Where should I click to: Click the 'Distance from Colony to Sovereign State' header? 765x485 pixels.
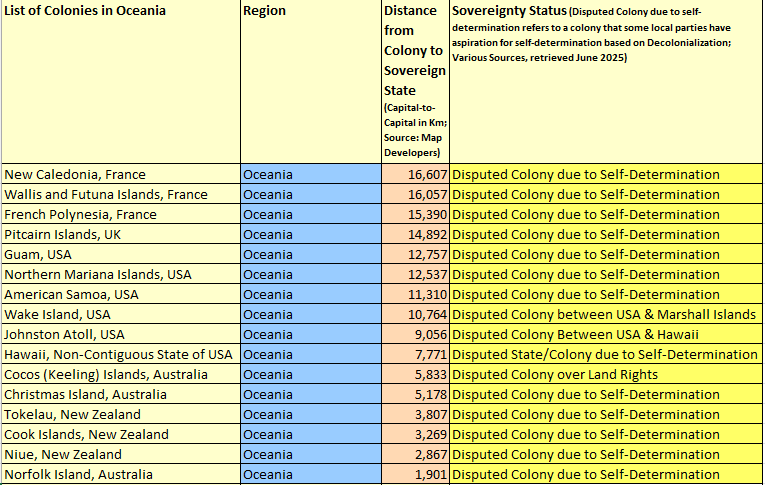pos(415,81)
